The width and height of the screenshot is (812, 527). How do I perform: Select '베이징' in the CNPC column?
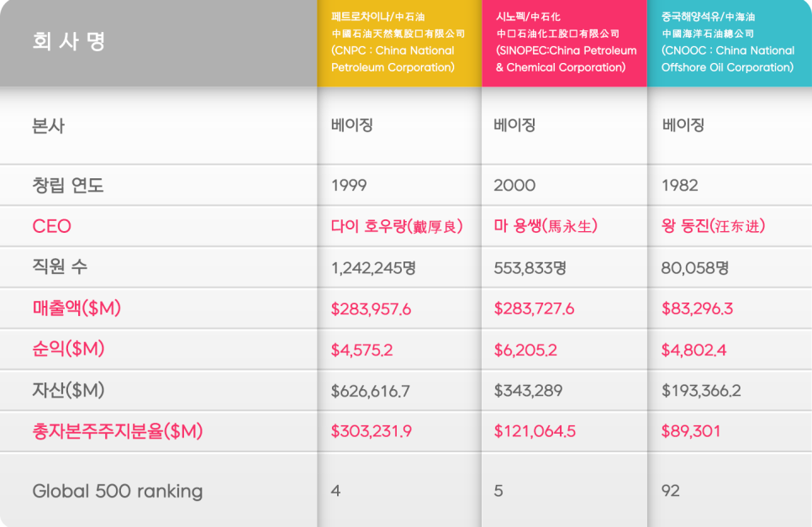[352, 124]
